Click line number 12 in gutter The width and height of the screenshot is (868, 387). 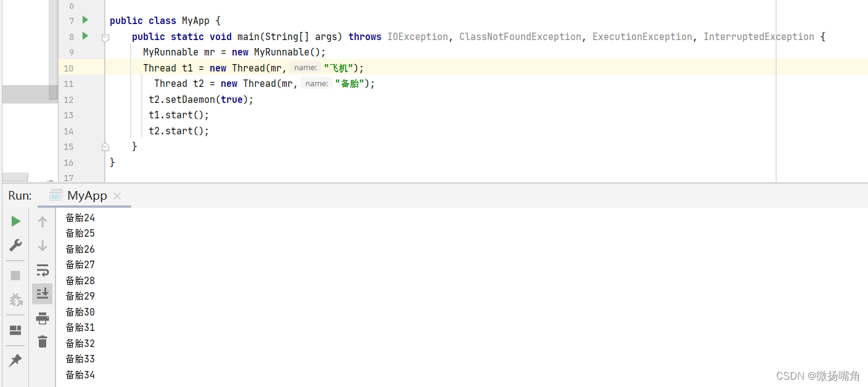(68, 100)
